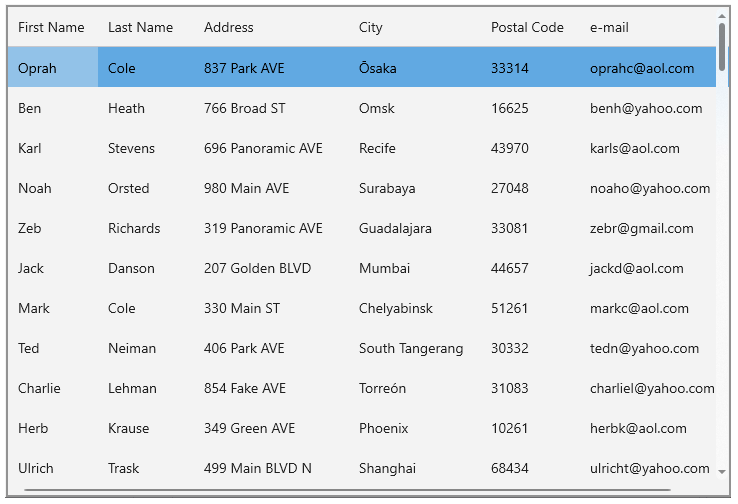Click the Address column header
This screenshot has width=738, height=504.
click(x=229, y=27)
